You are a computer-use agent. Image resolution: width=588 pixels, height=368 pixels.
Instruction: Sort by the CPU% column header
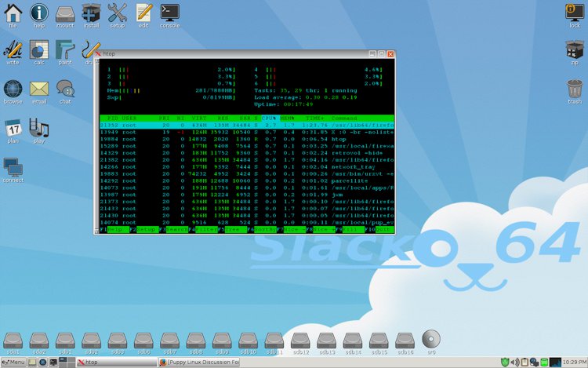(x=269, y=118)
